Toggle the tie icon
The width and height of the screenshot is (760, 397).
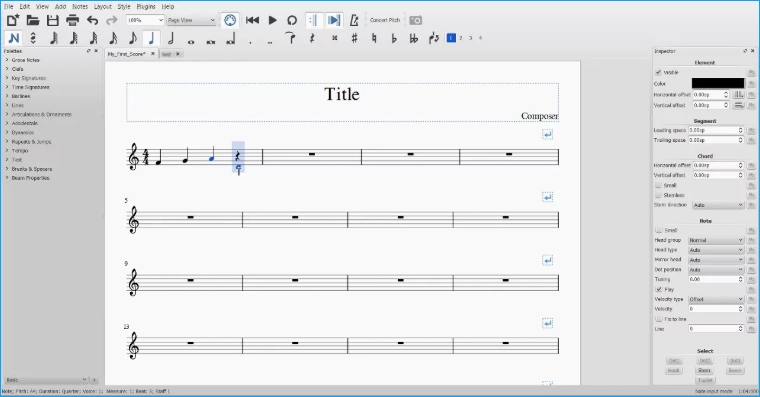tap(290, 38)
